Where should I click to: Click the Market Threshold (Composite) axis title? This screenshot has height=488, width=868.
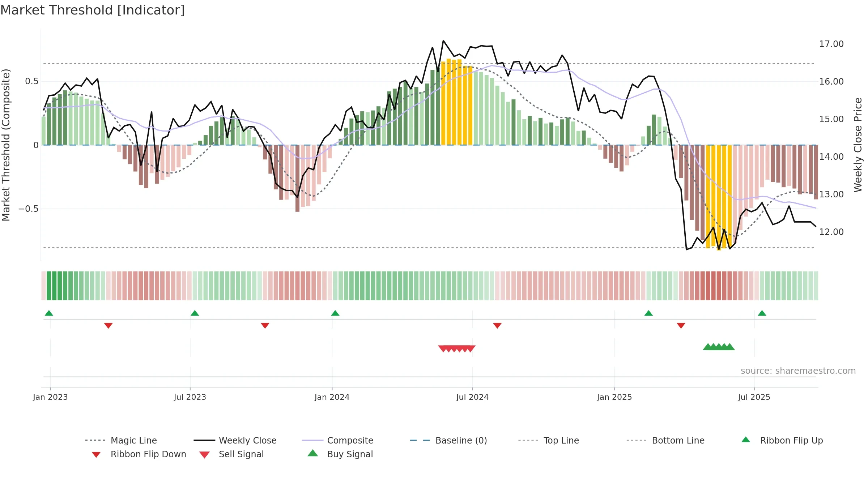(x=6, y=145)
